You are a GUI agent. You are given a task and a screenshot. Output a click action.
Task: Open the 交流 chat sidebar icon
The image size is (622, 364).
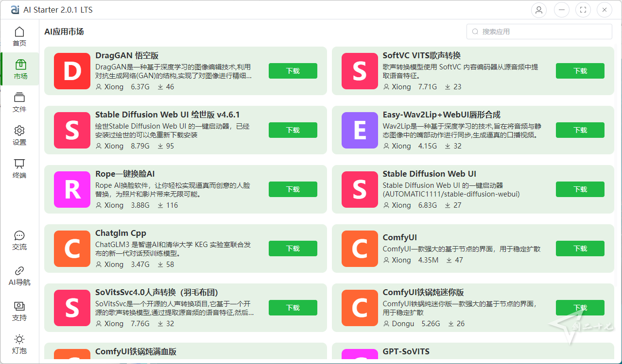click(x=19, y=240)
